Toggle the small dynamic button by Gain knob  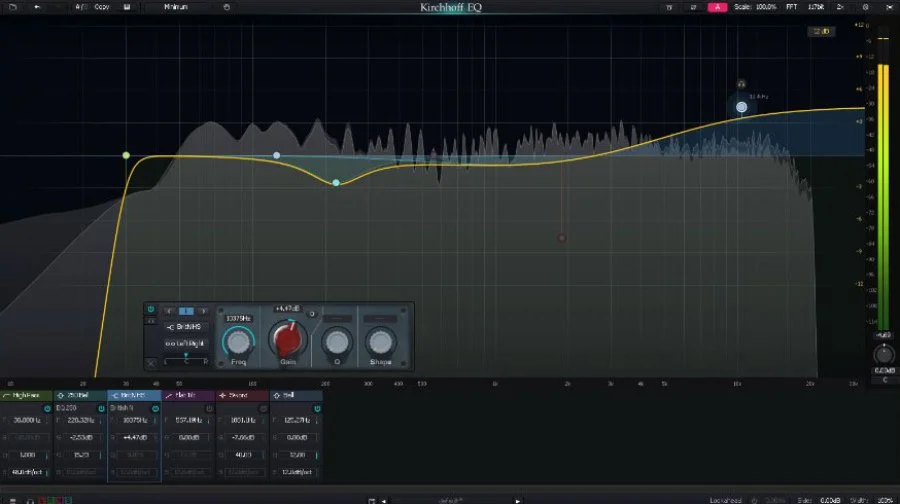312,314
